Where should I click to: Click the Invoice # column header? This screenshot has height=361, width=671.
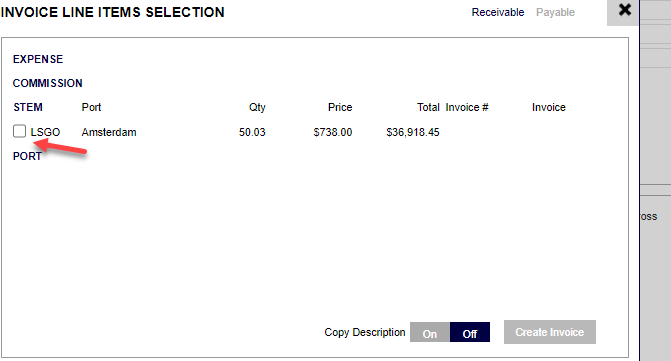click(467, 107)
